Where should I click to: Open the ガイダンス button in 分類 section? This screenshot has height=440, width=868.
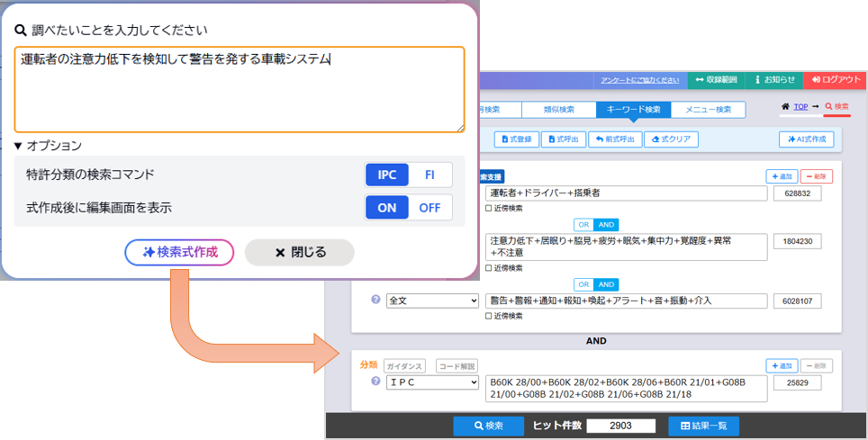[x=404, y=366]
